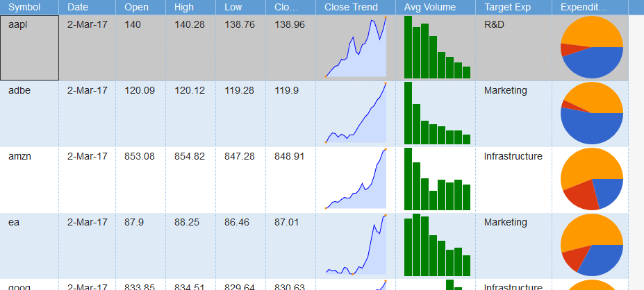This screenshot has width=644, height=290.
Task: Click the low value 119.28
Action: pyautogui.click(x=240, y=90)
